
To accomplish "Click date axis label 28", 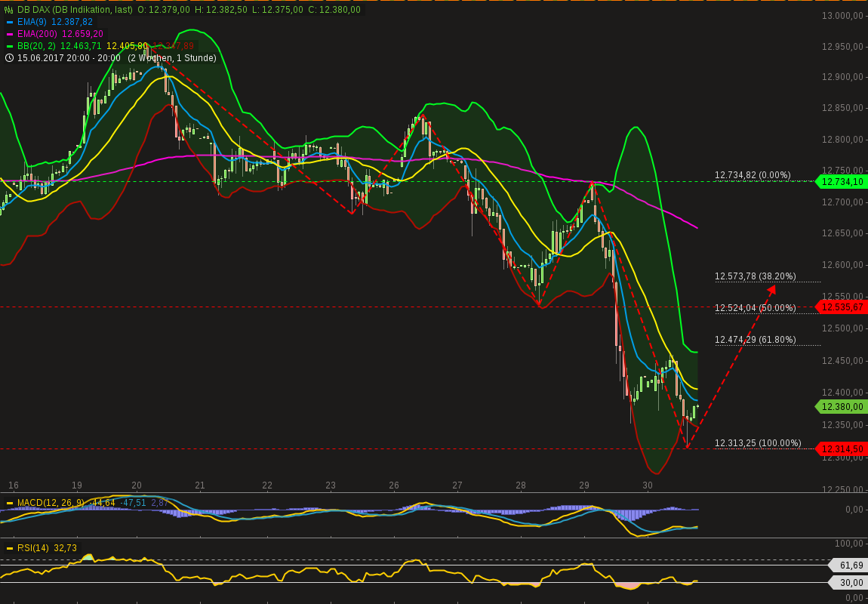I will [x=521, y=485].
